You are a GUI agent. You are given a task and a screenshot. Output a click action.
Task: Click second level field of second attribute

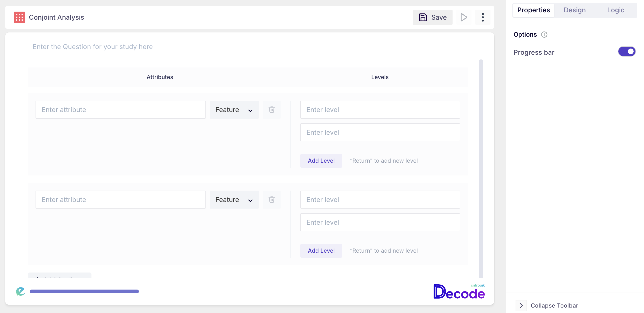click(x=380, y=222)
